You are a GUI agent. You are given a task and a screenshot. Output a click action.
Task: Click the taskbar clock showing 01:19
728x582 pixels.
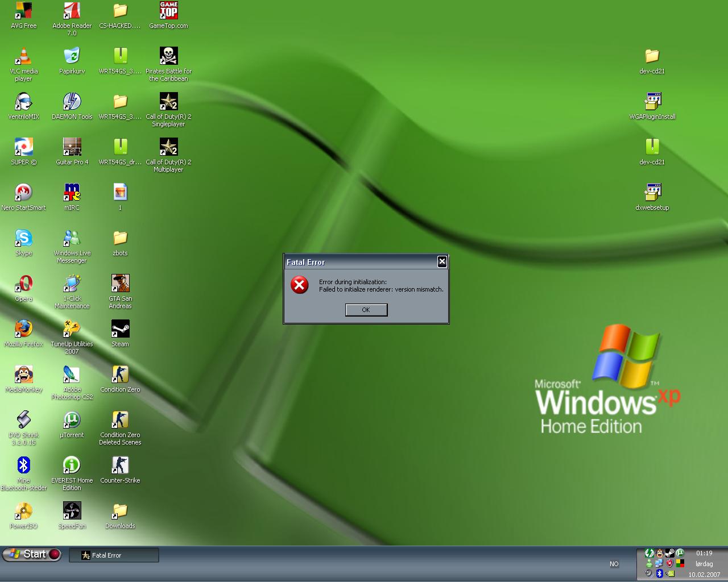(704, 553)
